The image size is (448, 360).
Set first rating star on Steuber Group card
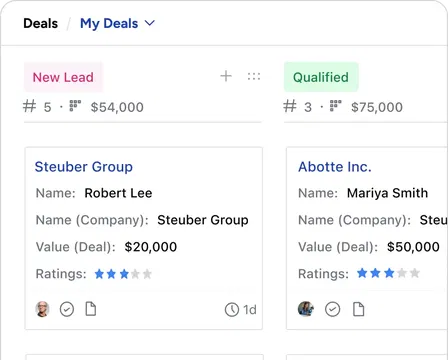(x=99, y=274)
